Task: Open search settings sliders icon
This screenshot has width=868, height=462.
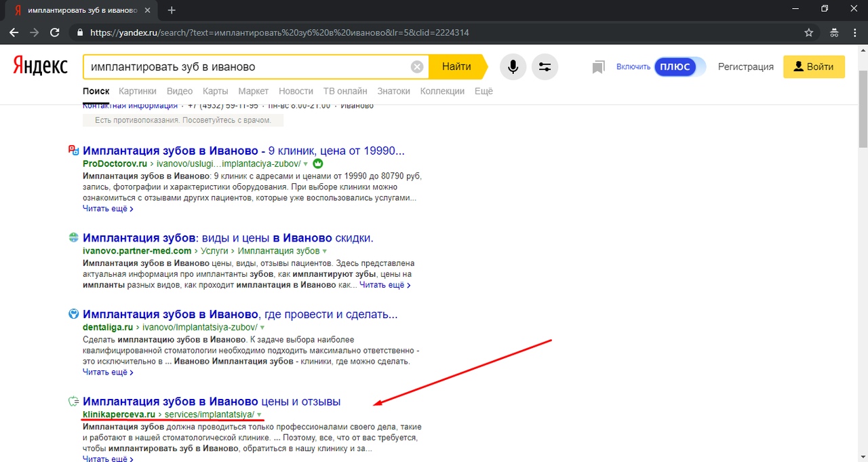Action: click(x=545, y=66)
